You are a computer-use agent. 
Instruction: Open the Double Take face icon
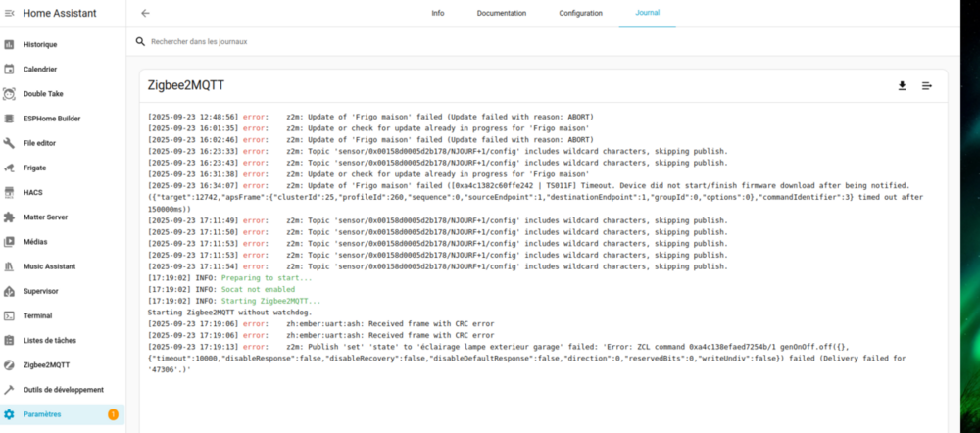9,94
